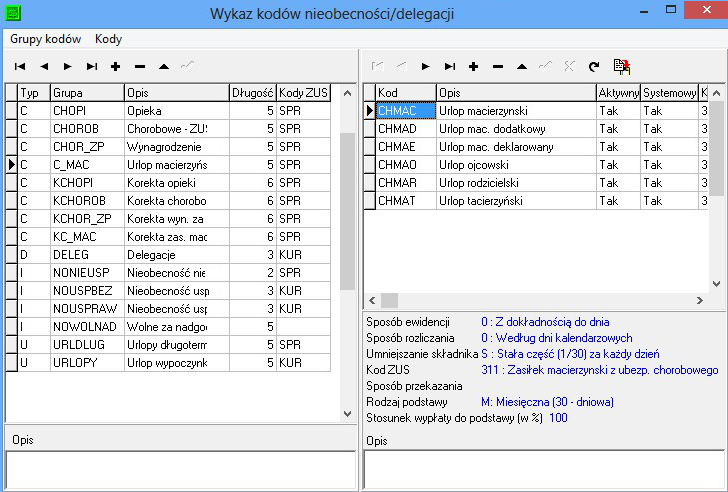Select the URLDLUG group cell
The image size is (728, 492).
(87, 345)
